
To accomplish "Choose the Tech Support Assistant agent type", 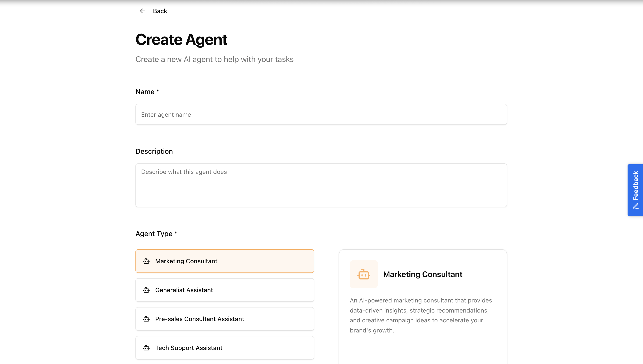I will [x=225, y=348].
